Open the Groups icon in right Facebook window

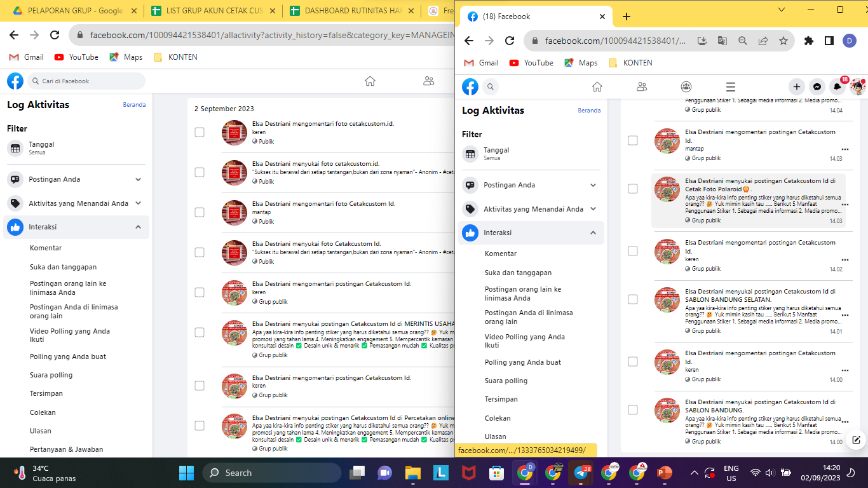tap(686, 87)
